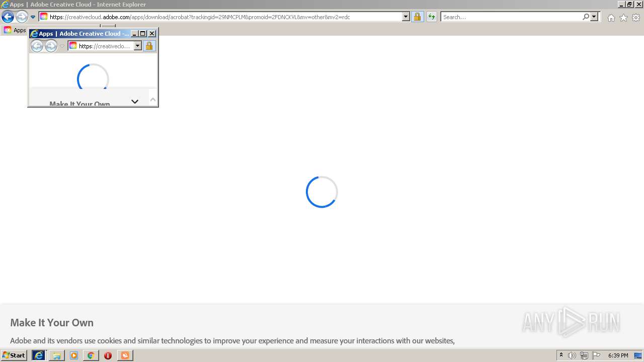Image resolution: width=644 pixels, height=362 pixels.
Task: Maximize the small popup window
Action: coord(143,34)
